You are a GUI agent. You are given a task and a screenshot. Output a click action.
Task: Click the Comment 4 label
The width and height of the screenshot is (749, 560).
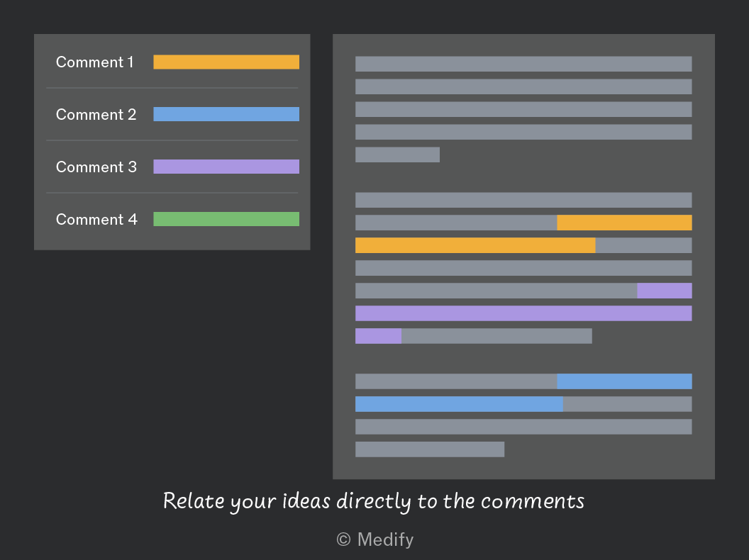(96, 220)
